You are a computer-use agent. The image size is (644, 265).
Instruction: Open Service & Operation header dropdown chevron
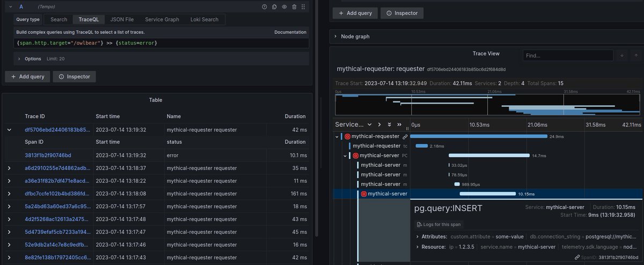(369, 124)
